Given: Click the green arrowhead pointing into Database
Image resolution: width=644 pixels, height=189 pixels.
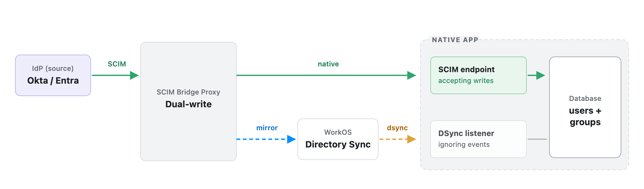Looking at the screenshot, I should click(540, 75).
